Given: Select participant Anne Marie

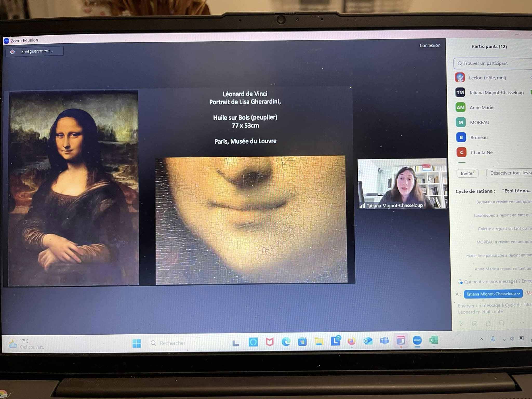Looking at the screenshot, I should (481, 107).
